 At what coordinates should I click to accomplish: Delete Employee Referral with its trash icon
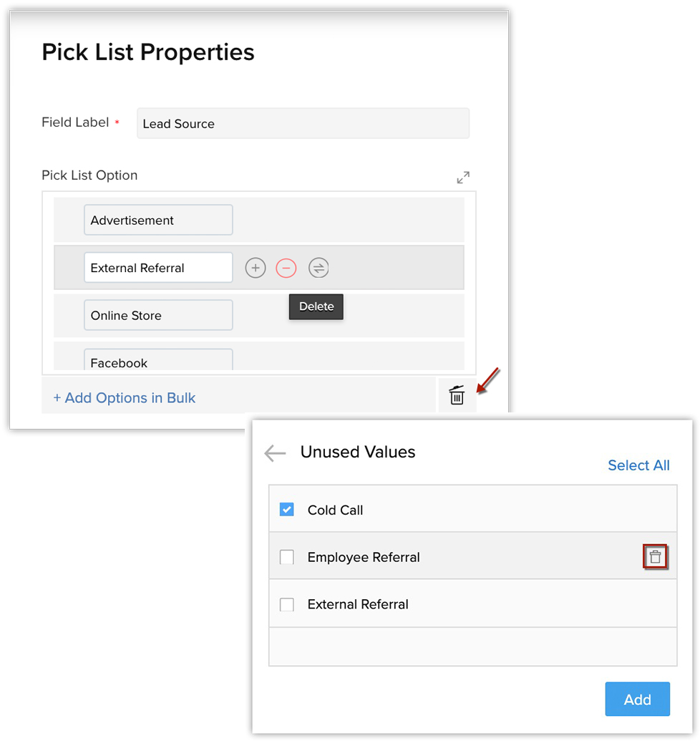655,557
